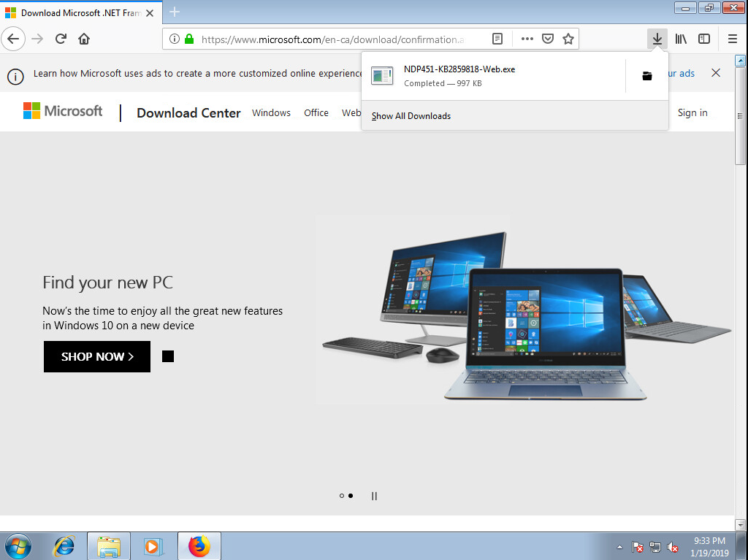Click the network status tray icon

click(655, 547)
